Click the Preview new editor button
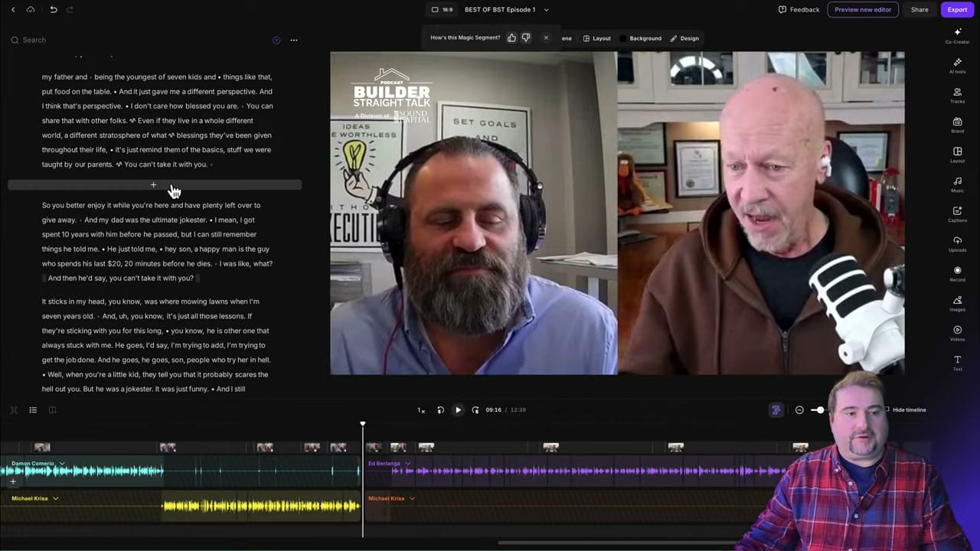The height and width of the screenshot is (551, 980). click(x=863, y=9)
